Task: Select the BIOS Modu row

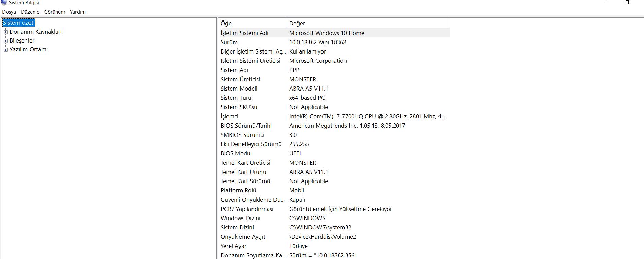Action: [334, 153]
